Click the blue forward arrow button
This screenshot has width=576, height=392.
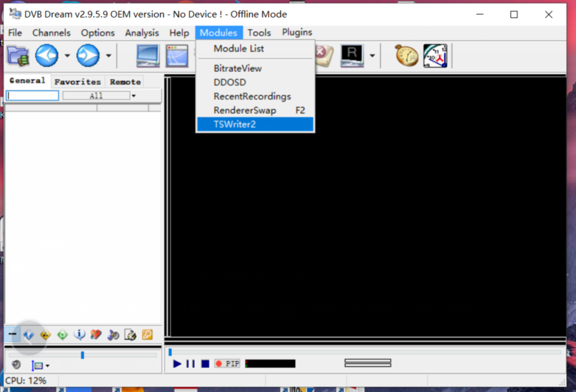point(88,56)
